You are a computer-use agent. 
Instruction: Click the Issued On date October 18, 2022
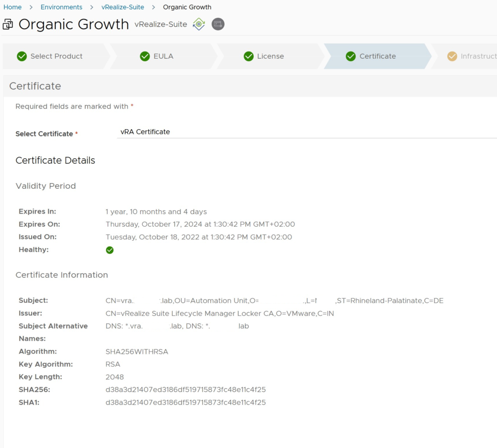[x=199, y=237]
